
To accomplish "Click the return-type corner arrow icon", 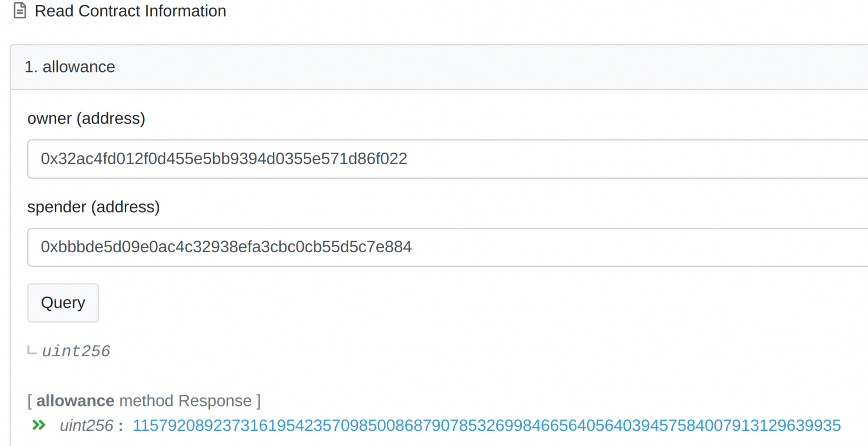I will click(32, 351).
